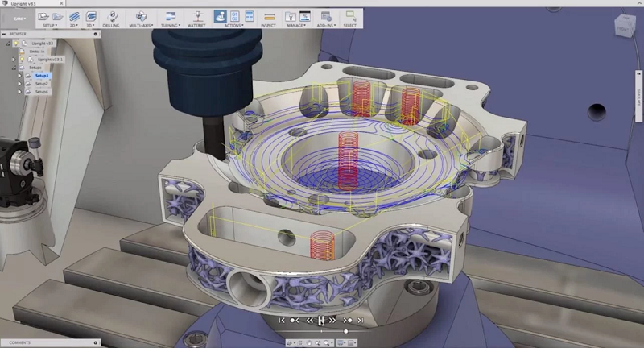The height and width of the screenshot is (348, 644).
Task: Select Setup4 in the browser tree
Action: 42,92
